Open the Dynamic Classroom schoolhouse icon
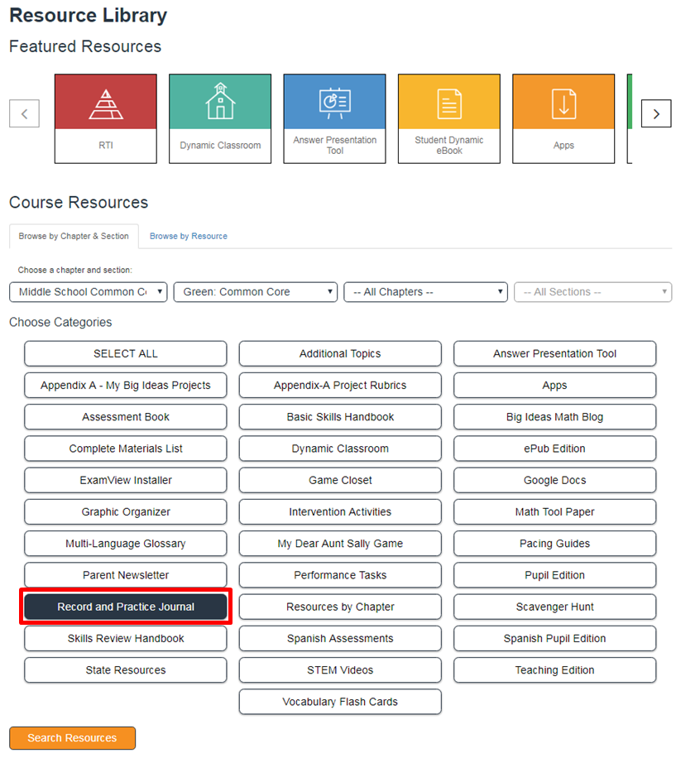The width and height of the screenshot is (700, 758). (220, 103)
